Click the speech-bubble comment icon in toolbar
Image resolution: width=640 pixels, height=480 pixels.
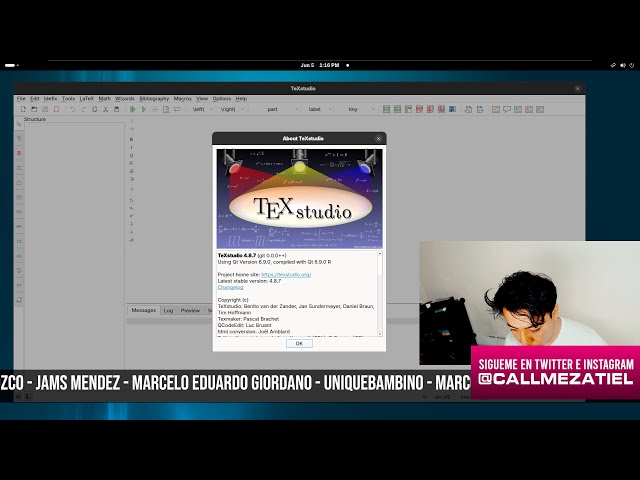[507, 109]
